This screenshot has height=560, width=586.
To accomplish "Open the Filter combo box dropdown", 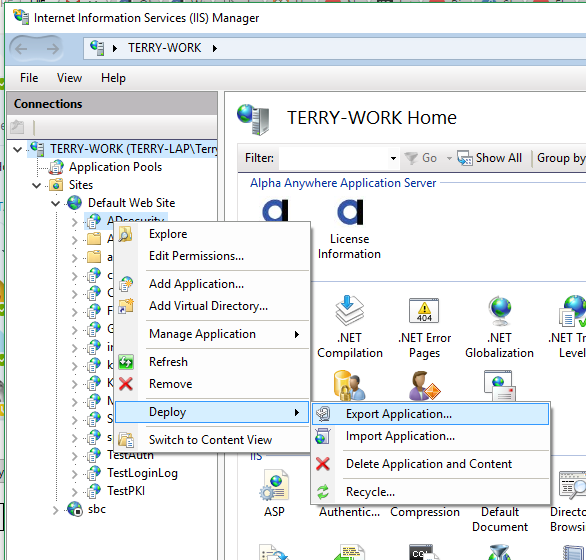I will click(393, 158).
